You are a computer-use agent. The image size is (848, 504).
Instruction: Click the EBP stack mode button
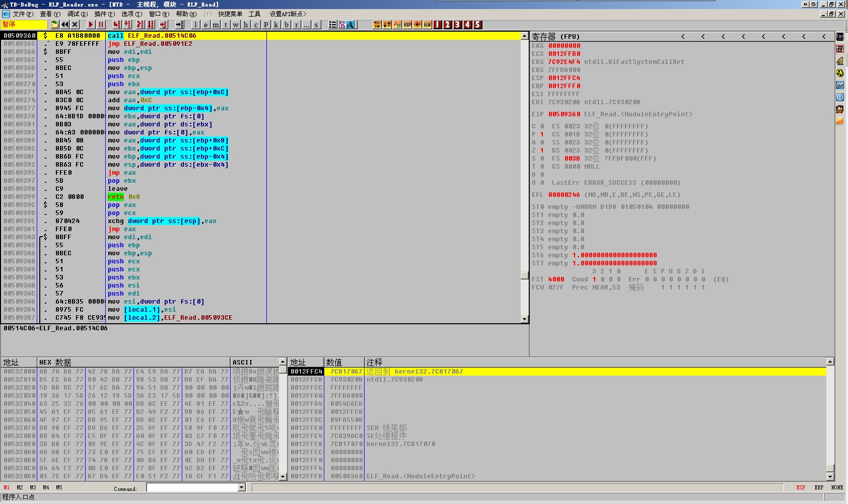tap(819, 487)
